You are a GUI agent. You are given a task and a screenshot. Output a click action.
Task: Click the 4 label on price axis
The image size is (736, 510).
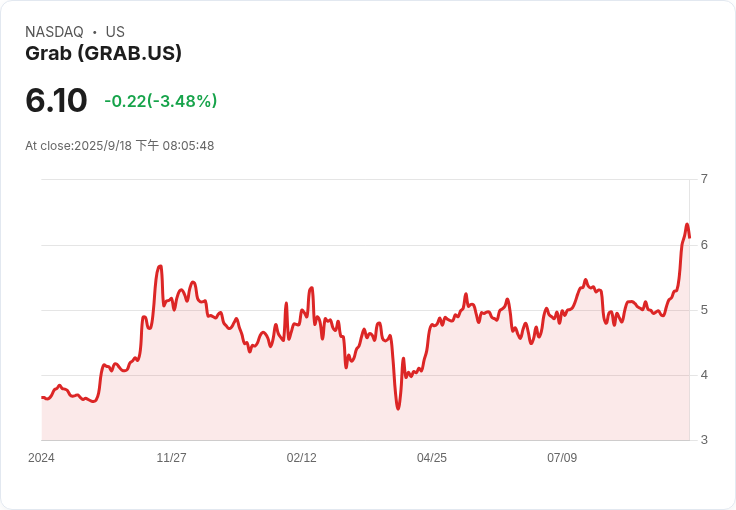[x=704, y=375]
